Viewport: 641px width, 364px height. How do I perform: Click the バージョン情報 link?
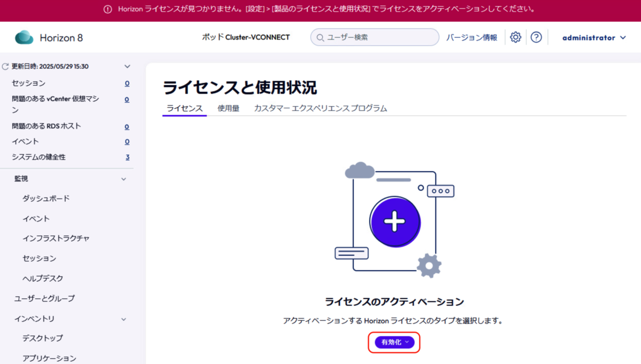(x=472, y=38)
